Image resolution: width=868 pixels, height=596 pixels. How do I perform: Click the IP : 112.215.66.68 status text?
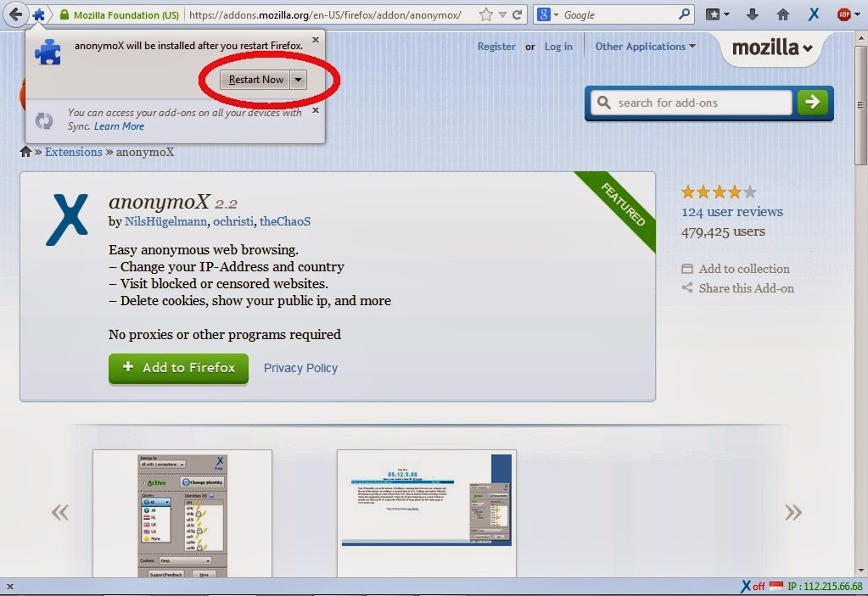(825, 587)
